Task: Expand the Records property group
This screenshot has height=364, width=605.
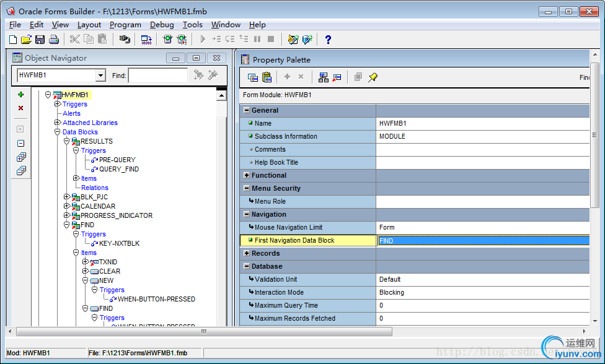Action: (247, 253)
